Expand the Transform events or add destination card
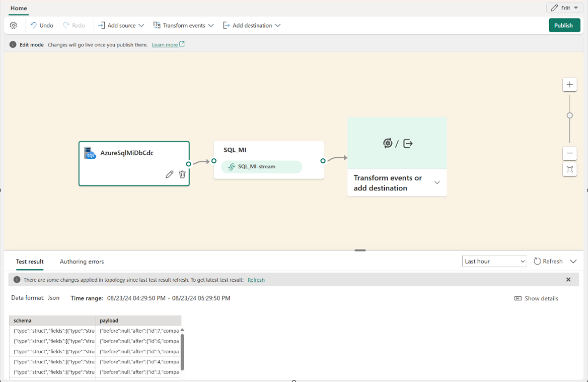The image size is (588, 382). pos(436,183)
